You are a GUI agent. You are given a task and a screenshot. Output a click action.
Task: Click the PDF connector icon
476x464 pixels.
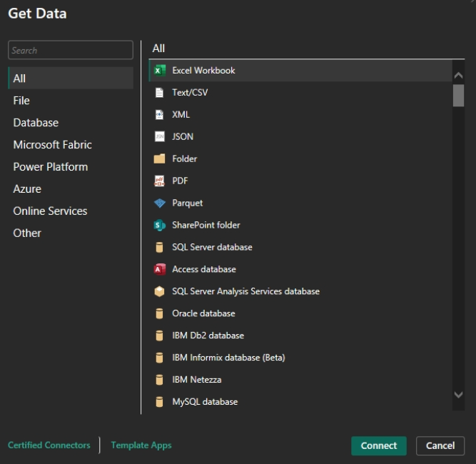click(159, 181)
